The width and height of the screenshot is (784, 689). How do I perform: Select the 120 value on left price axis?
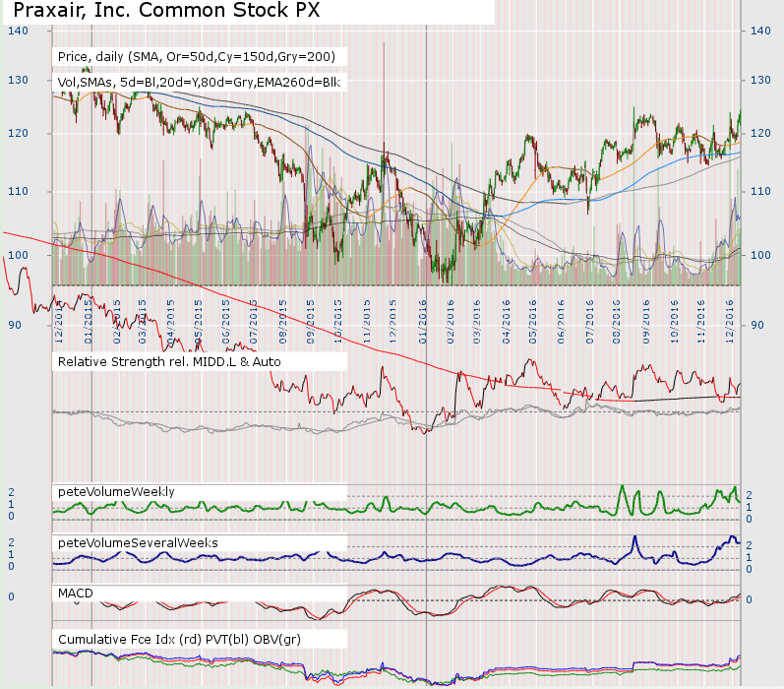17,134
